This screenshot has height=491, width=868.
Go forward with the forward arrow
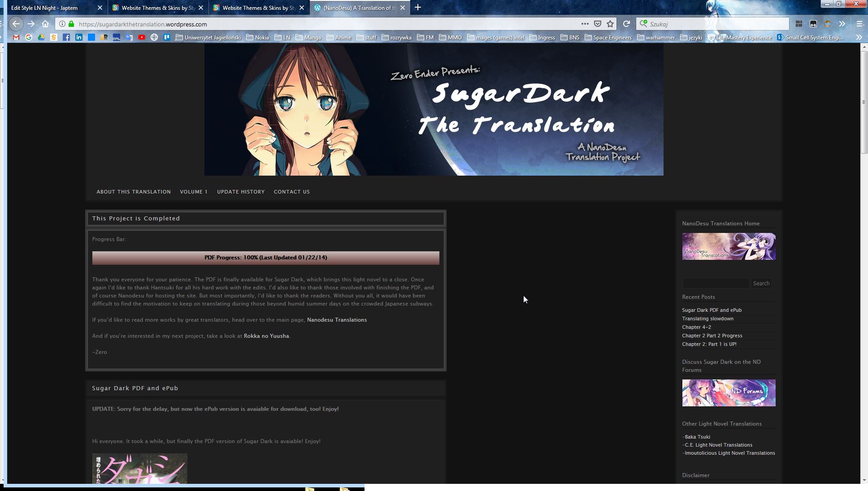pyautogui.click(x=31, y=24)
